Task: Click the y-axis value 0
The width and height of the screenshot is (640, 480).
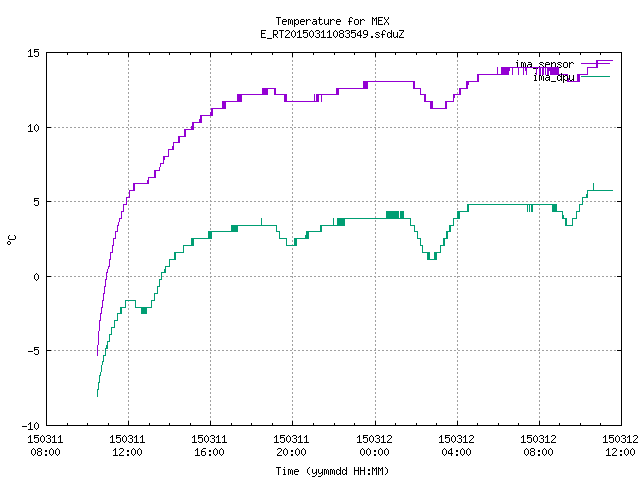Action: 37,277
